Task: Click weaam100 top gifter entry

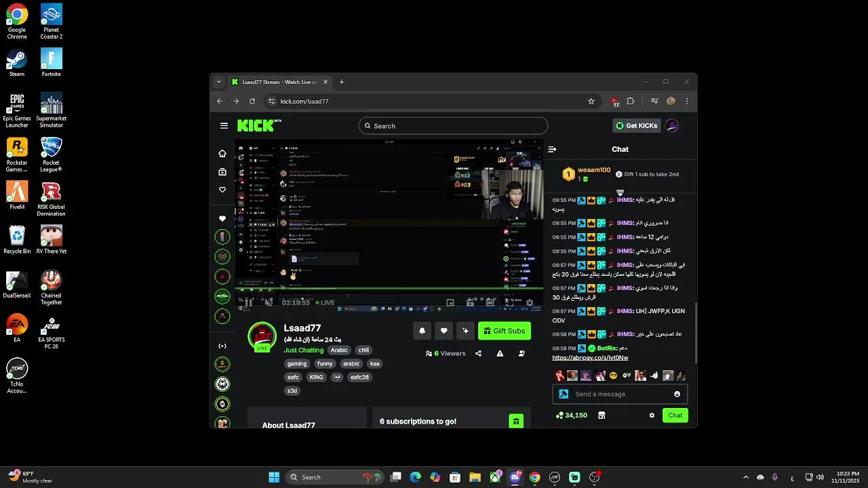Action: point(586,174)
